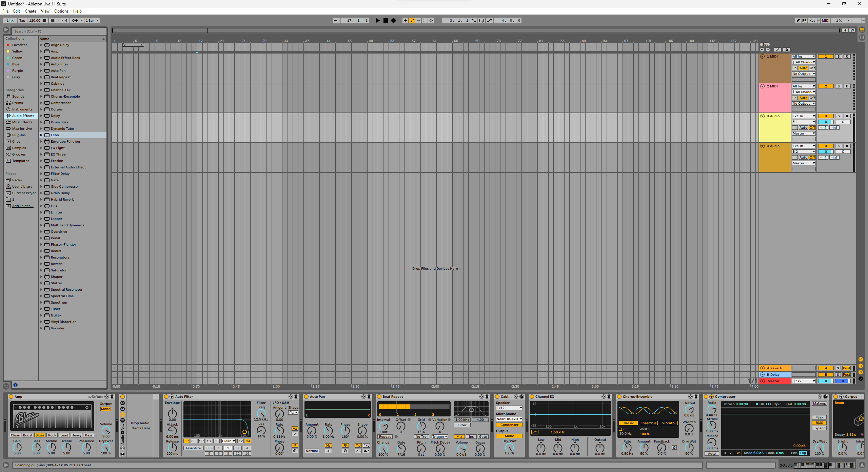The width and height of the screenshot is (868, 472).
Task: Click the Lock Envelopes padlock button
Action: click(x=787, y=49)
